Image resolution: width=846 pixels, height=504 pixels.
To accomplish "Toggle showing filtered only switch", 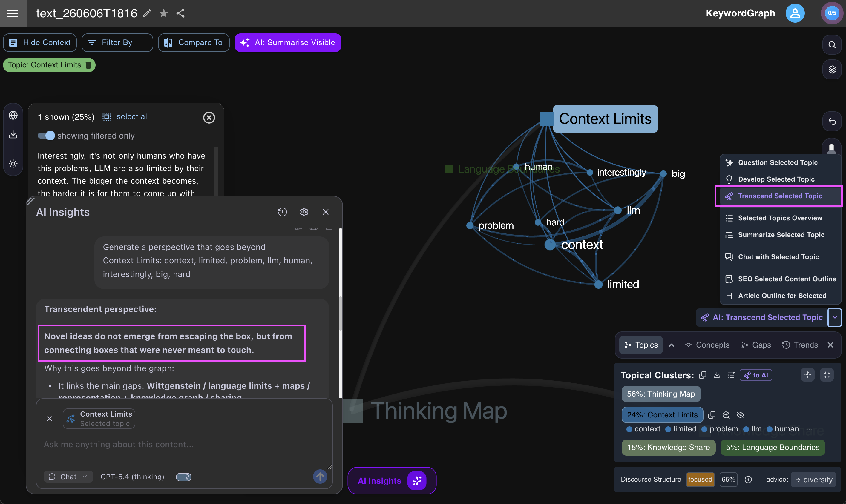I will point(46,136).
